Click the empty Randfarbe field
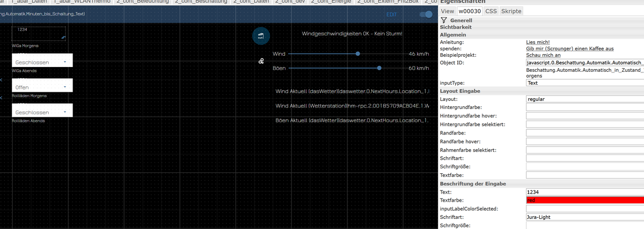The width and height of the screenshot is (644, 229). (585, 133)
